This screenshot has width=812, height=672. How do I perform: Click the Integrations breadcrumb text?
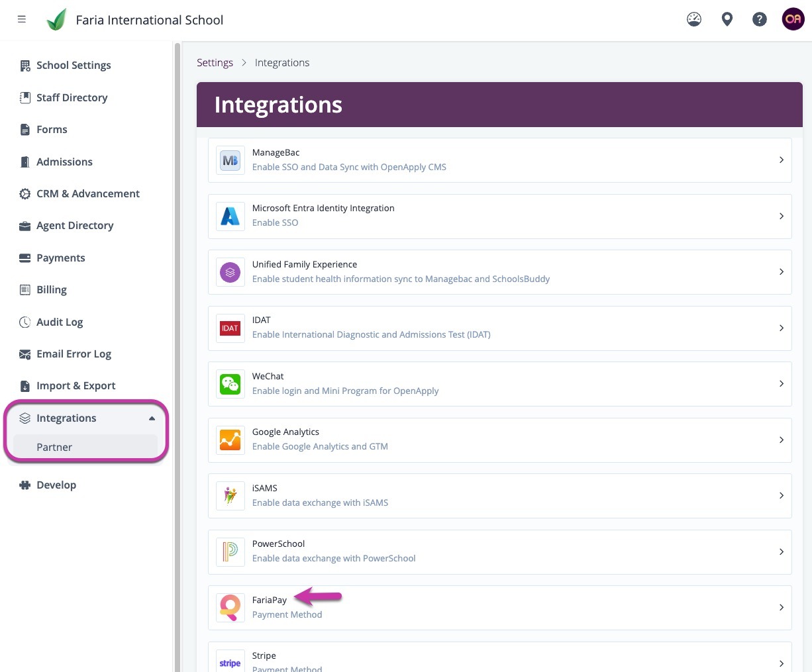coord(282,63)
